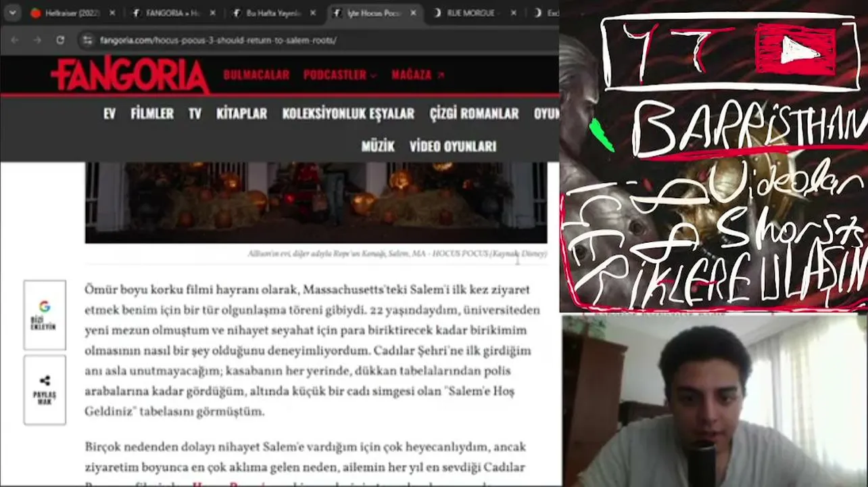Open the VİDEO OYUNLARI menu item
868x487 pixels.
453,146
